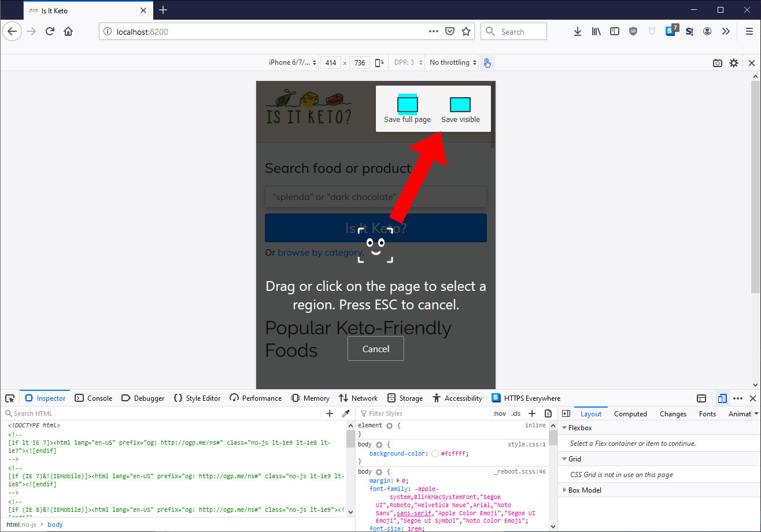Close the Is It Keto tab
The image size is (761, 532).
coord(143,10)
